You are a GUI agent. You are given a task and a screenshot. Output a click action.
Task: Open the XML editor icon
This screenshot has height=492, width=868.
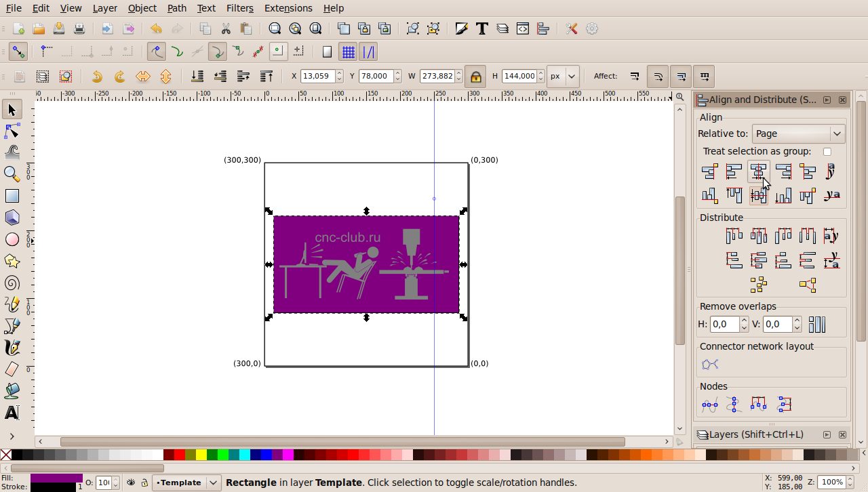coord(523,28)
